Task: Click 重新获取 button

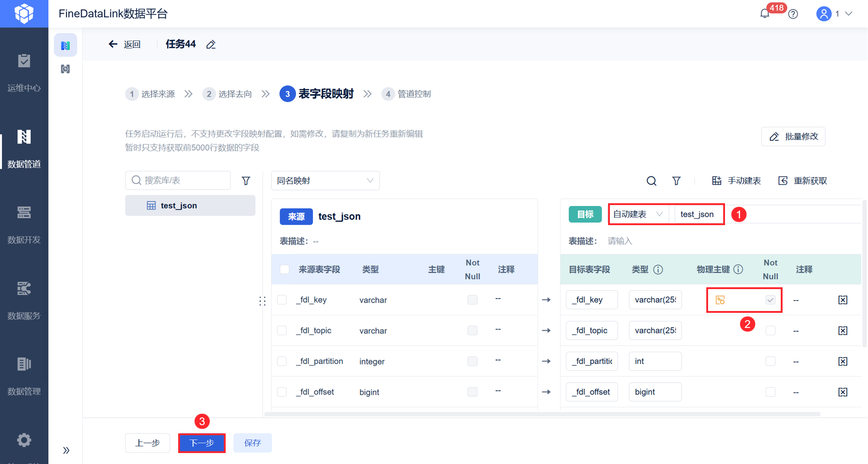Action: point(803,181)
